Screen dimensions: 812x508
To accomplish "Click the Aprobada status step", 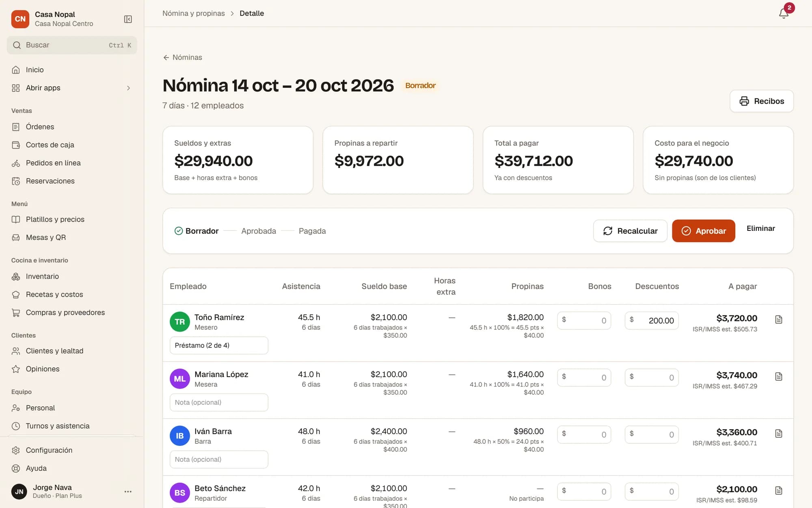I will (x=259, y=231).
